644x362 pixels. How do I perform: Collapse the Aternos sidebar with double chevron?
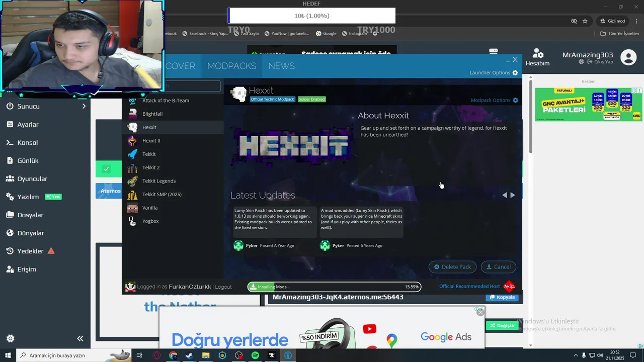click(80, 338)
